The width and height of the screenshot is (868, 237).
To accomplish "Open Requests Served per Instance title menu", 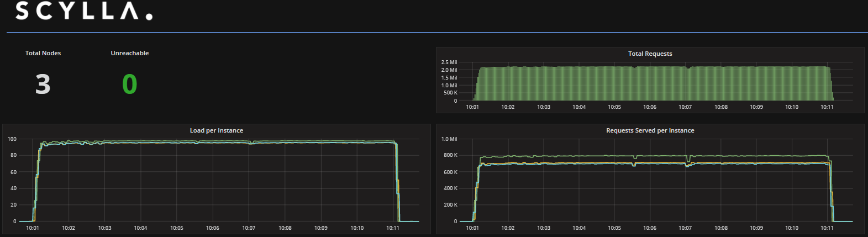I will [x=650, y=130].
